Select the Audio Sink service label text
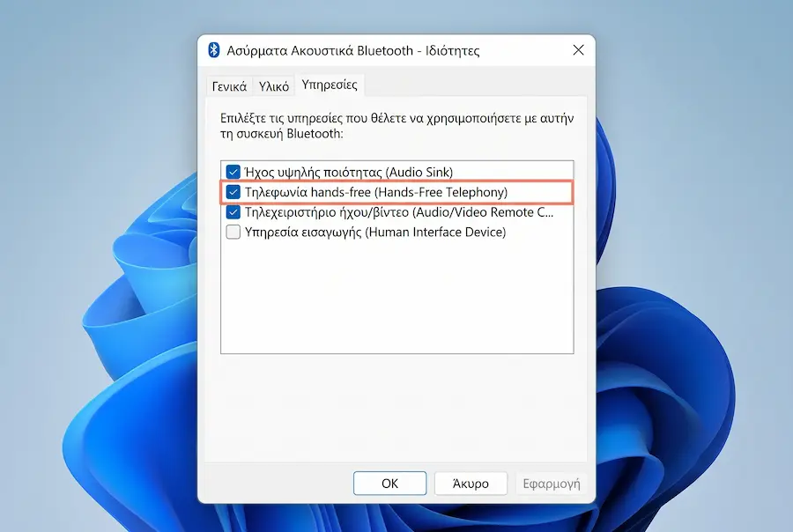The image size is (793, 532). point(349,172)
